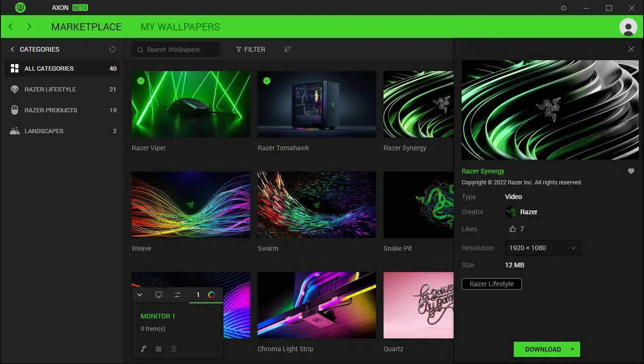Open the 1920 × 1080 resolution dropdown

click(543, 248)
